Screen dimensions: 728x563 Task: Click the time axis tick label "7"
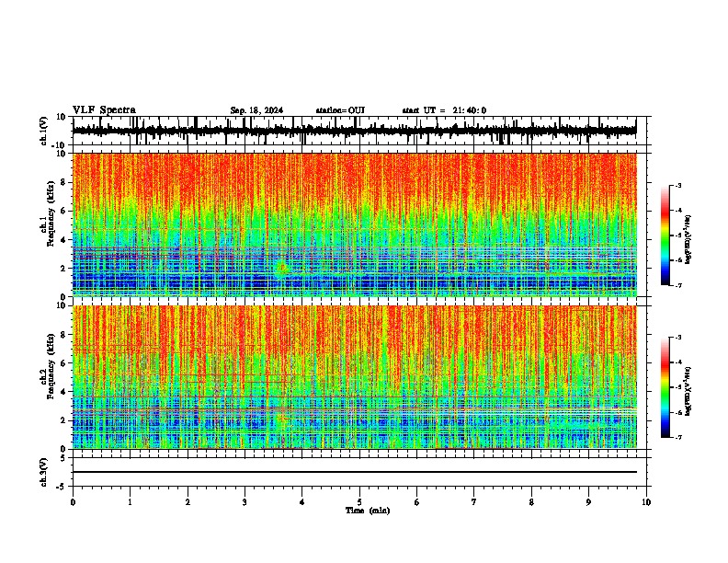click(474, 502)
